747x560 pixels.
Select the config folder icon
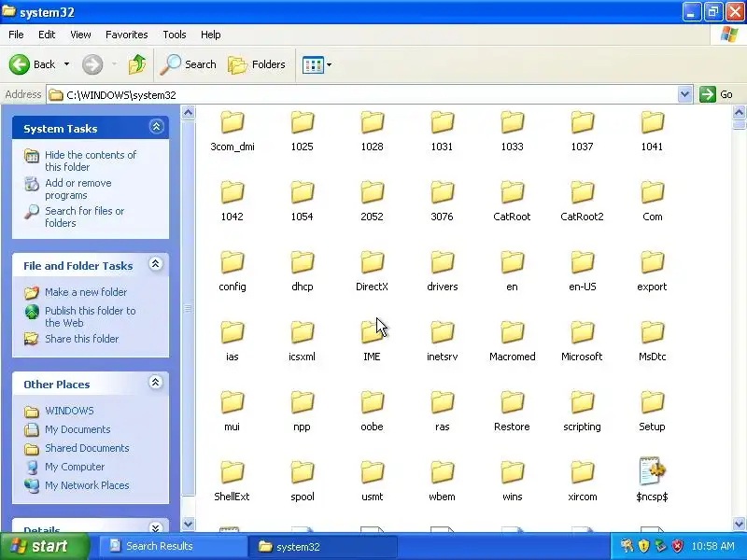tap(233, 263)
